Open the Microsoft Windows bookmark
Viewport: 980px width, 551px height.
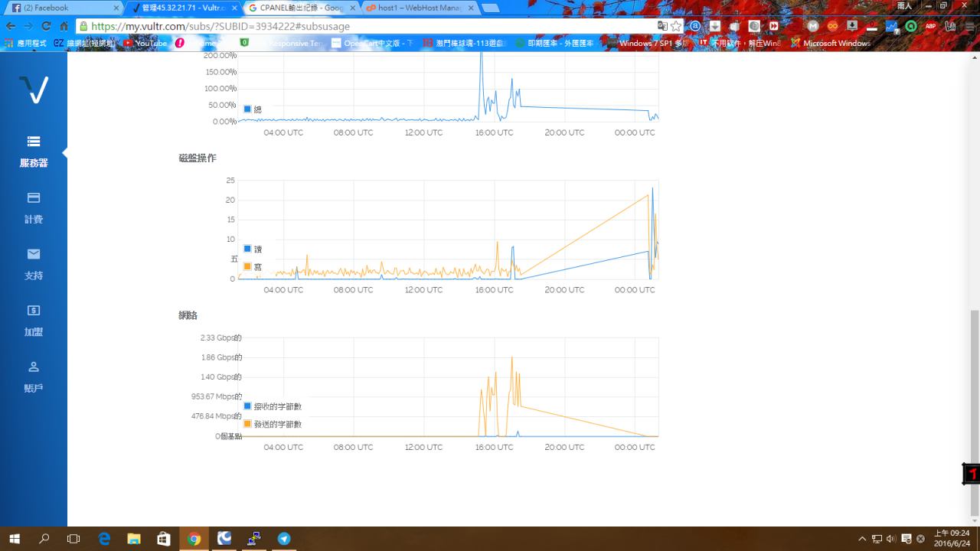(x=831, y=44)
